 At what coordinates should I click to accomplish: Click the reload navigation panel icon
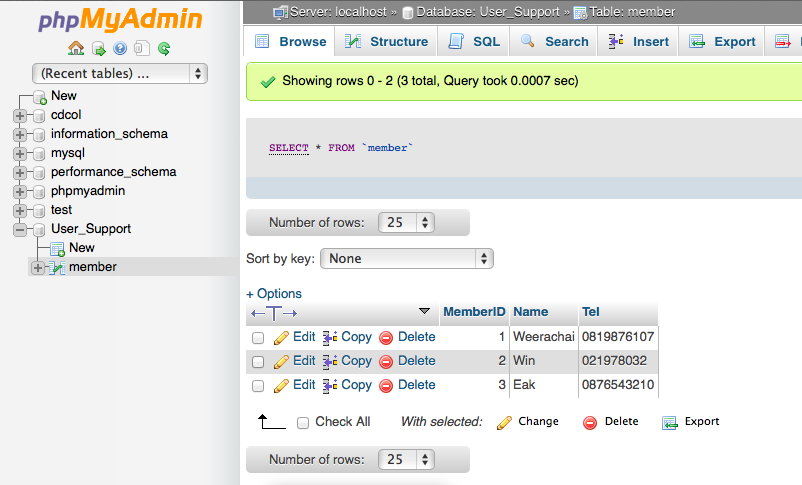pyautogui.click(x=163, y=48)
